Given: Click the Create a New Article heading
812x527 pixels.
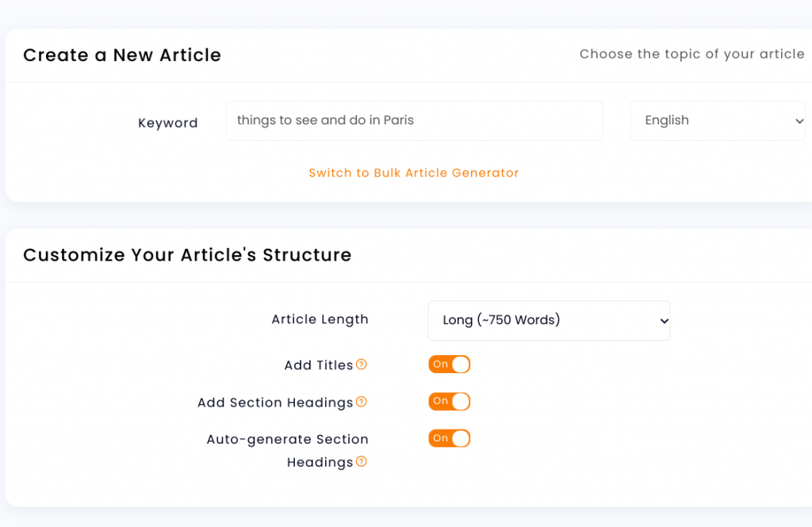Looking at the screenshot, I should (x=122, y=55).
